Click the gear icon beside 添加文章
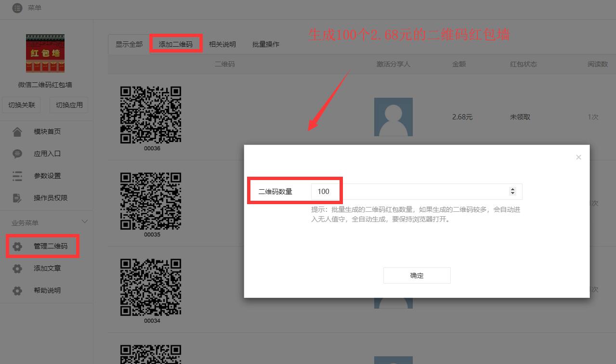 tap(17, 269)
